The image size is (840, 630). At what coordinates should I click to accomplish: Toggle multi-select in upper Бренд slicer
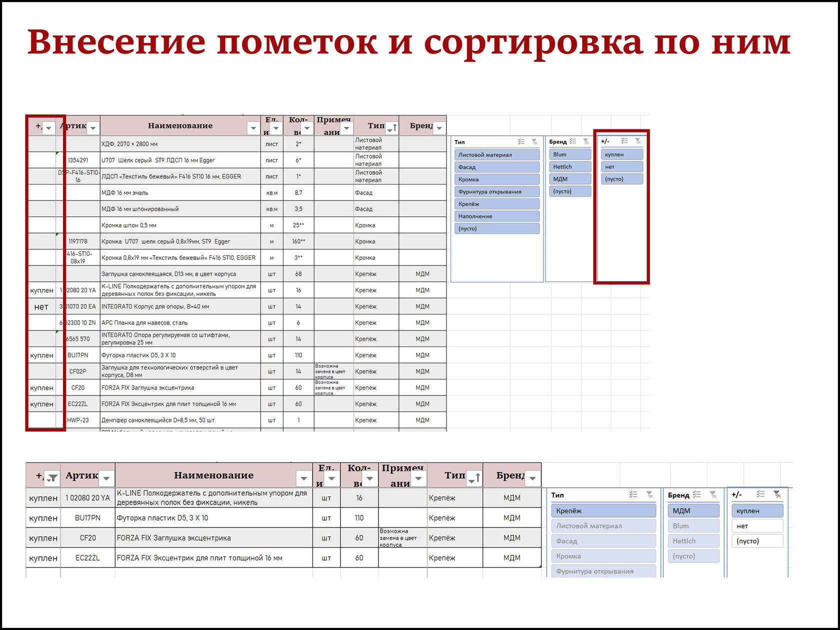pyautogui.click(x=573, y=141)
